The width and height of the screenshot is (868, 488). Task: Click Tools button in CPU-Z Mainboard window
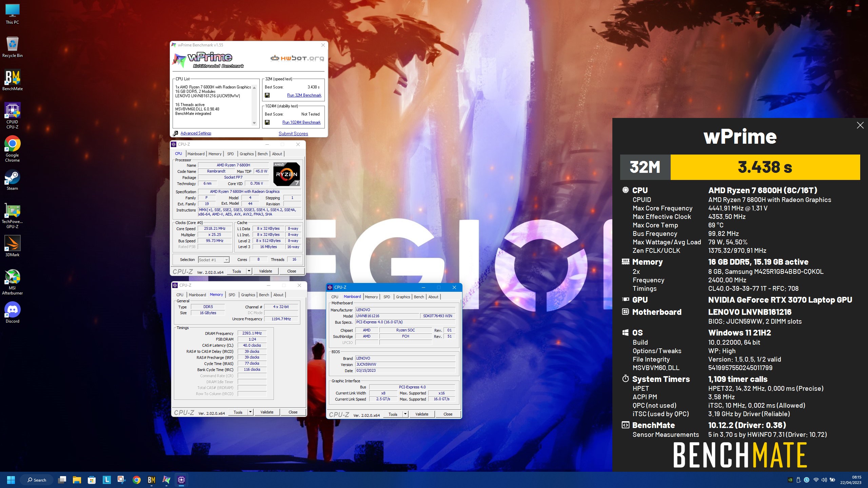click(393, 414)
